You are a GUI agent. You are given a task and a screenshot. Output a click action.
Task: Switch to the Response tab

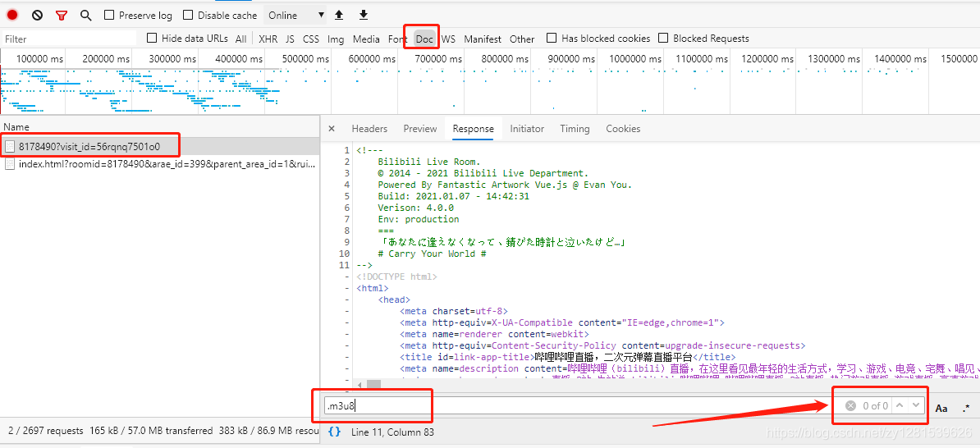[473, 129]
